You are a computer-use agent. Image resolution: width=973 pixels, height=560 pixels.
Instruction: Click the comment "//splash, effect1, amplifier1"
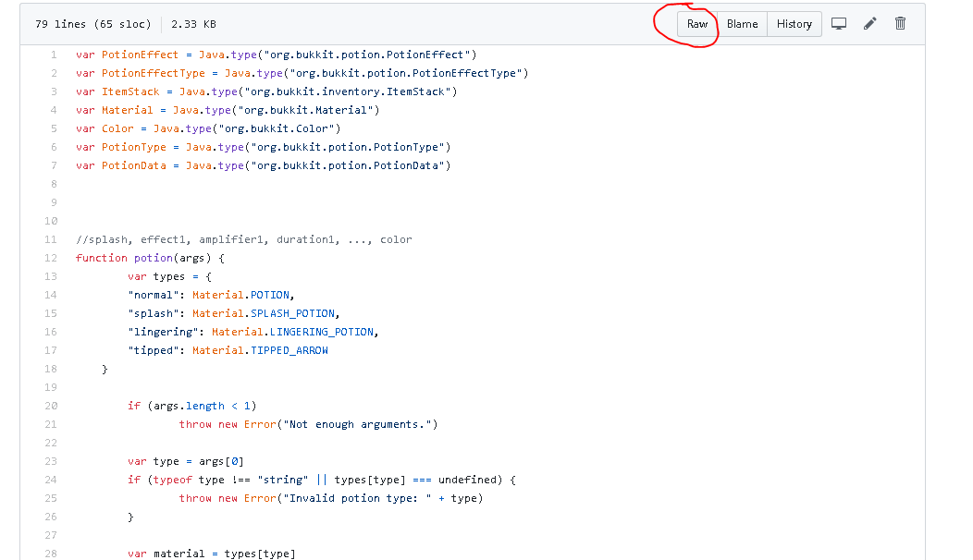(173, 239)
